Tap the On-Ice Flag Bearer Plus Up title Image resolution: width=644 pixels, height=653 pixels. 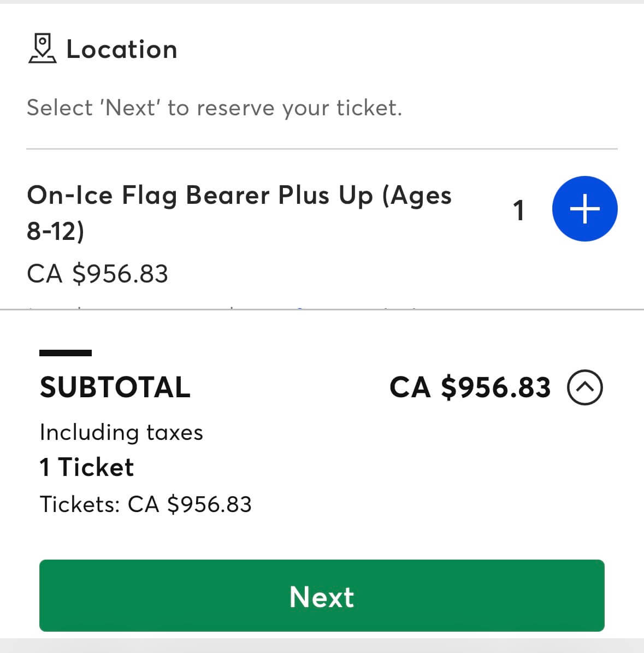coord(239,213)
